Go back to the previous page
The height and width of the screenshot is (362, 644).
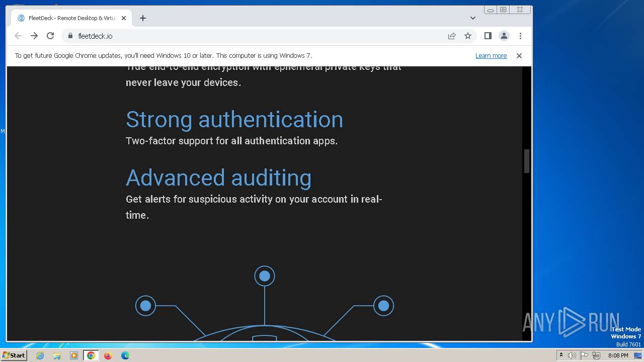pos(18,36)
